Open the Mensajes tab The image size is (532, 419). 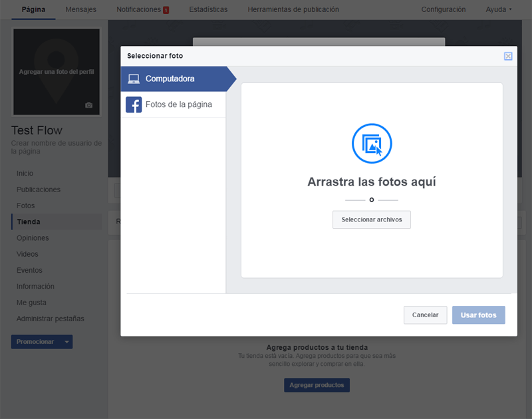80,9
